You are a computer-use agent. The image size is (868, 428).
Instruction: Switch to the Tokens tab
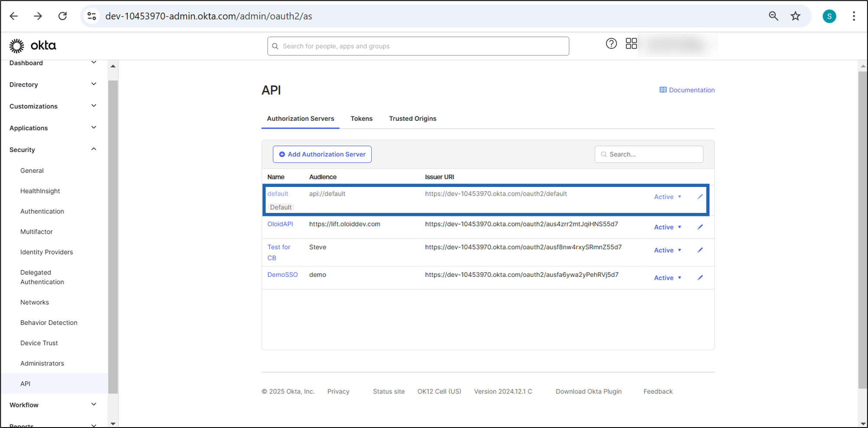tap(361, 119)
